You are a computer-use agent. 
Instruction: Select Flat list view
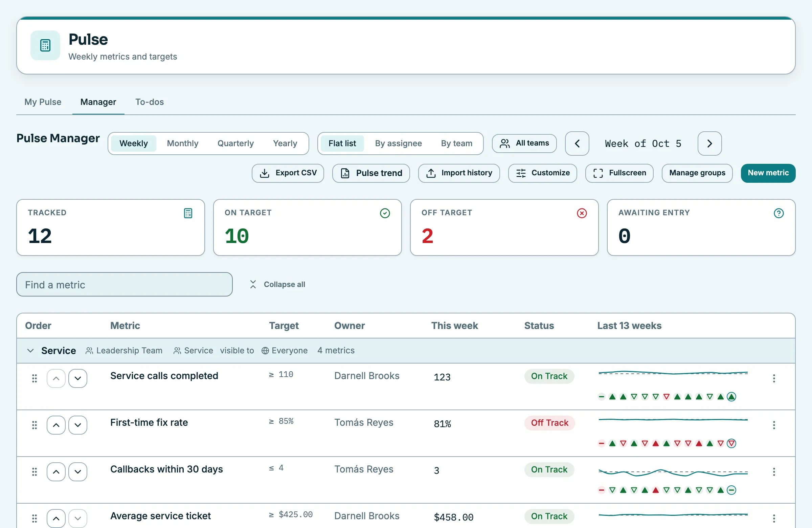pos(342,144)
